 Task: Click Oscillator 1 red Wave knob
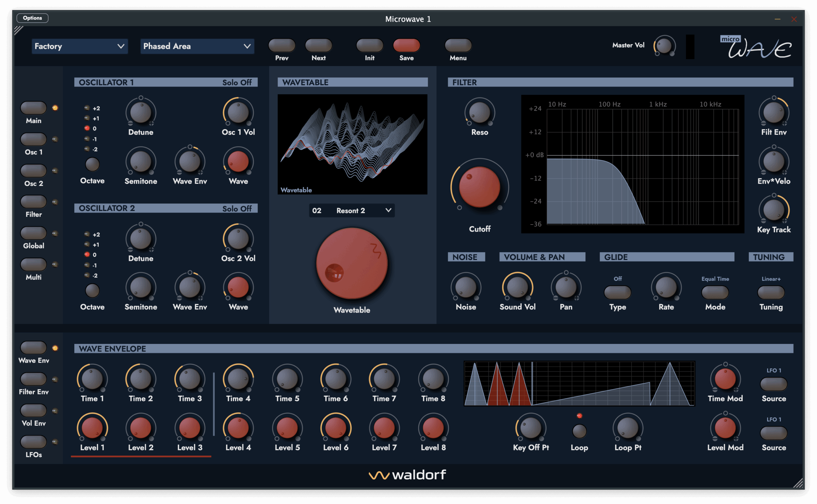pos(238,161)
